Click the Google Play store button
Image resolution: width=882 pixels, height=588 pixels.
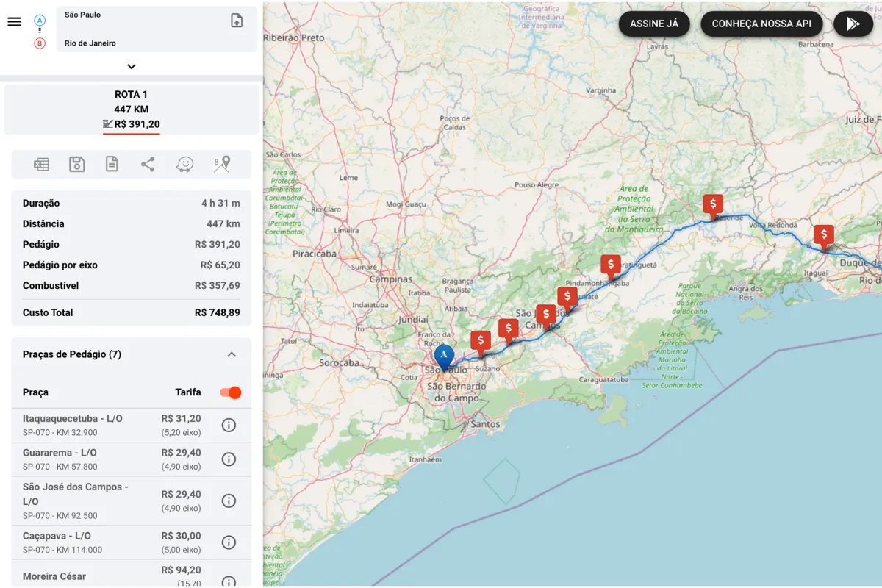(853, 24)
